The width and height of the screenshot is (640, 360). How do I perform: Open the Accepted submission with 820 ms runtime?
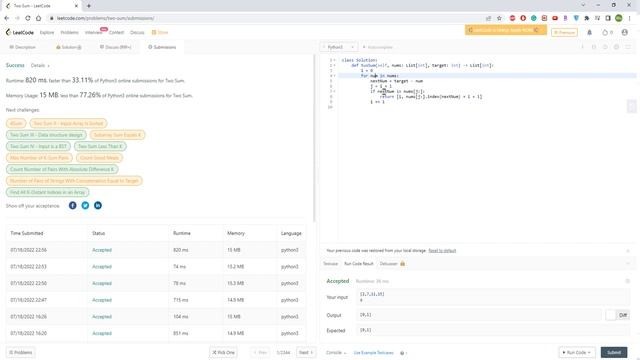tap(102, 250)
